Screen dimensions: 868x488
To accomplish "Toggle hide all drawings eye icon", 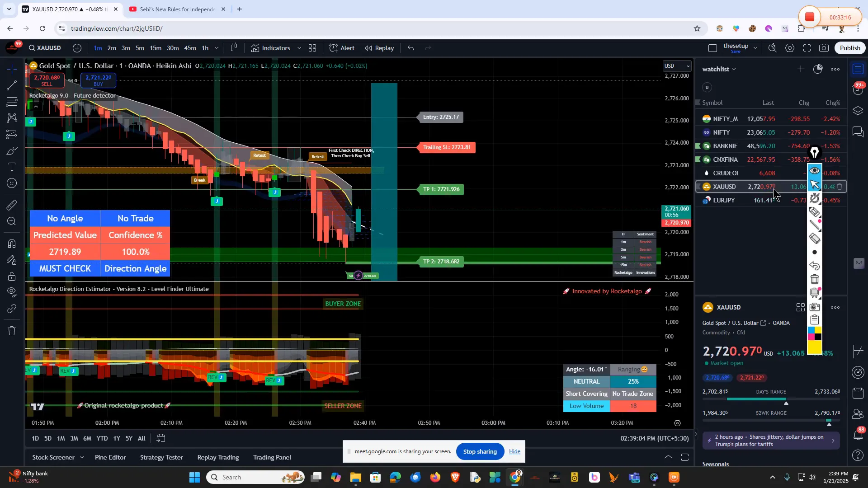I will click(12, 291).
